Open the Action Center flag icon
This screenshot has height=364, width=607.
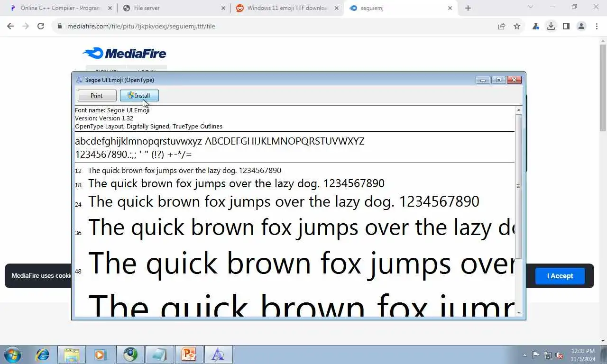pyautogui.click(x=536, y=355)
